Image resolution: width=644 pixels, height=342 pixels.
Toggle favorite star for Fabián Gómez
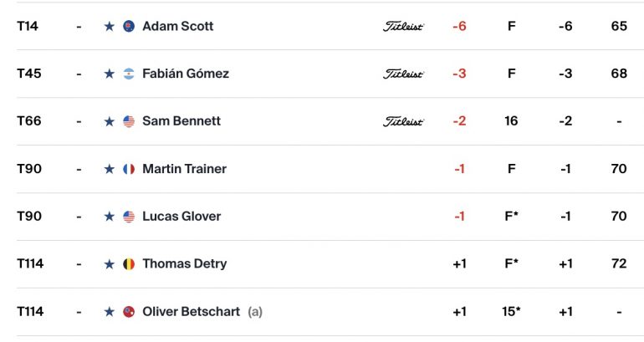(110, 74)
